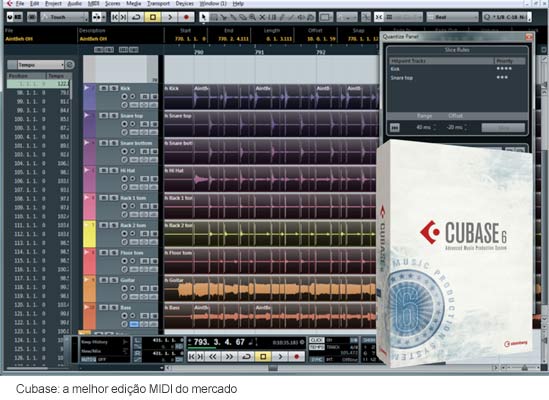Click primary time display 793. 3. 4. 67
This screenshot has height=400, width=549.
[x=219, y=342]
